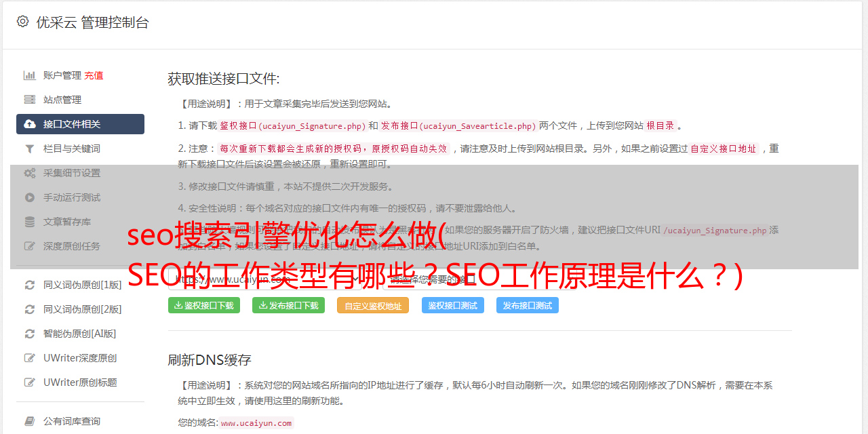868x434 pixels.
Task: Click the 每次重新下载都会生成新的授权码 warning text
Action: [x=334, y=149]
